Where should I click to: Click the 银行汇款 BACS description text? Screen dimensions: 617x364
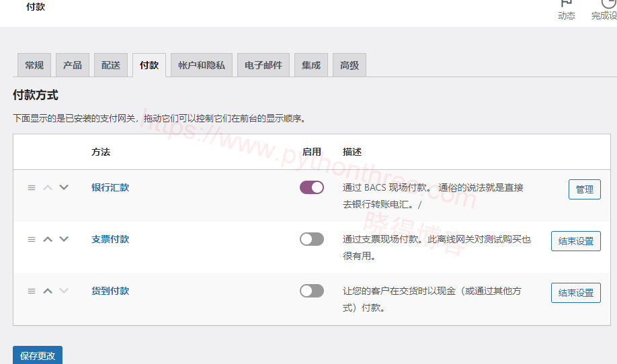[433, 195]
